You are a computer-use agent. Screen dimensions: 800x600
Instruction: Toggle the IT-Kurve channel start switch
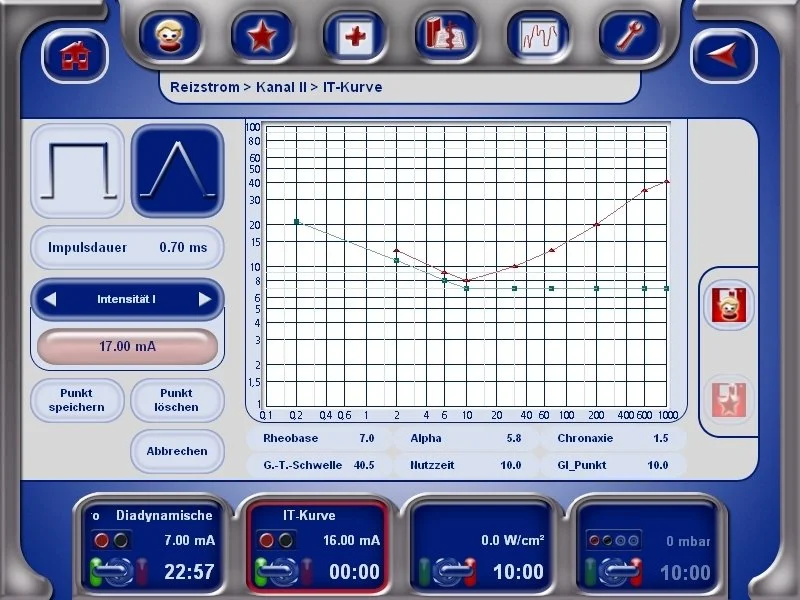[284, 571]
